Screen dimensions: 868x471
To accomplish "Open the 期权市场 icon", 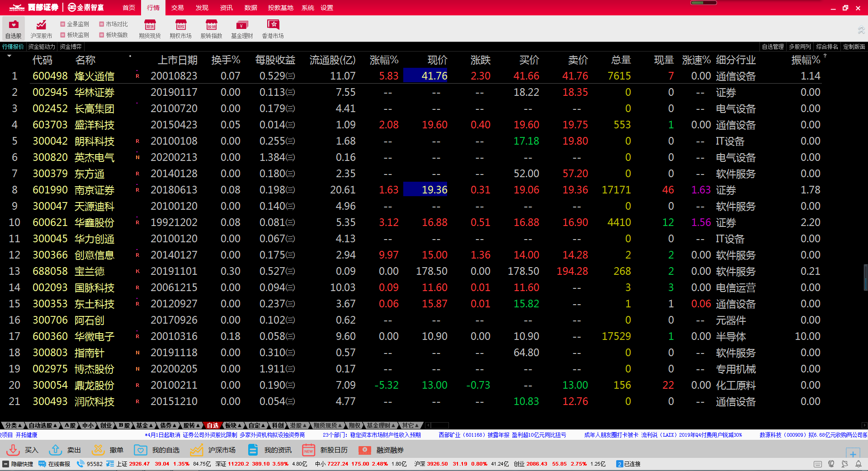I will [x=180, y=28].
